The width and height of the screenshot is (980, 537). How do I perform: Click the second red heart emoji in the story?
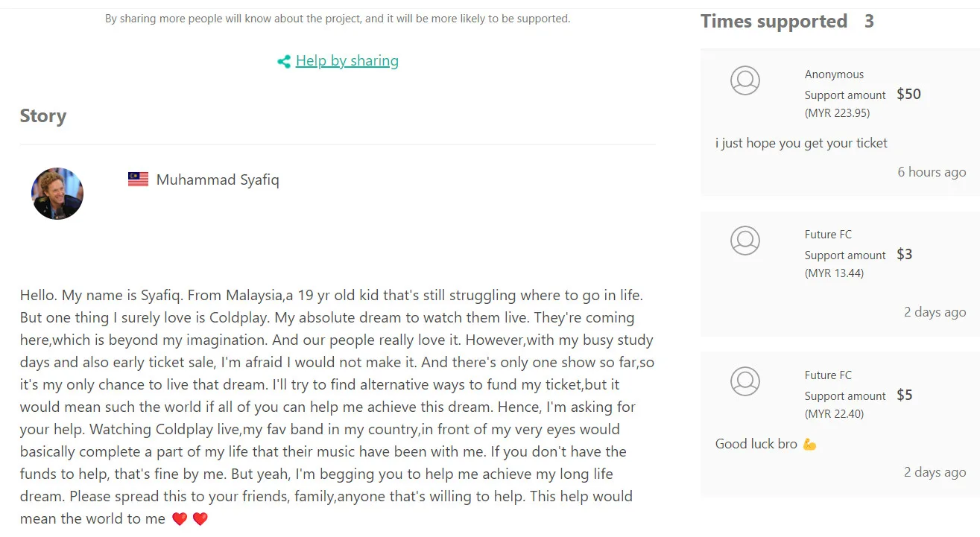click(200, 519)
